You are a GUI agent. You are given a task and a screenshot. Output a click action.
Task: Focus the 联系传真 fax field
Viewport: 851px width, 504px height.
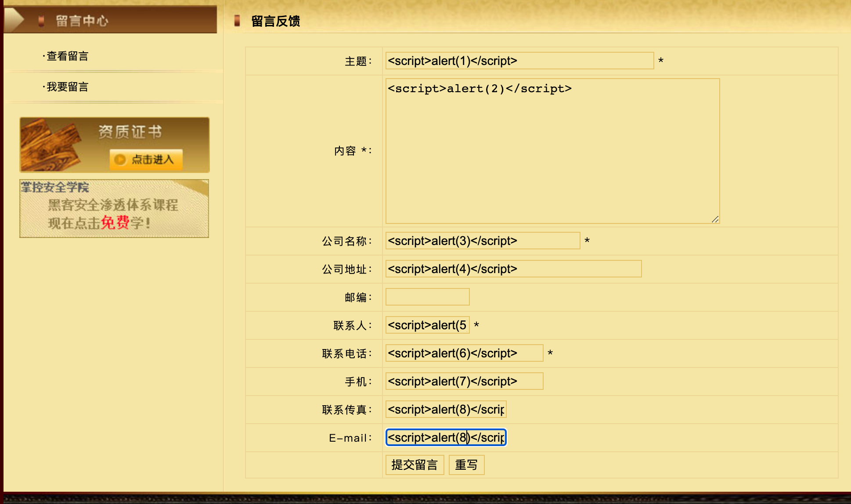[446, 409]
